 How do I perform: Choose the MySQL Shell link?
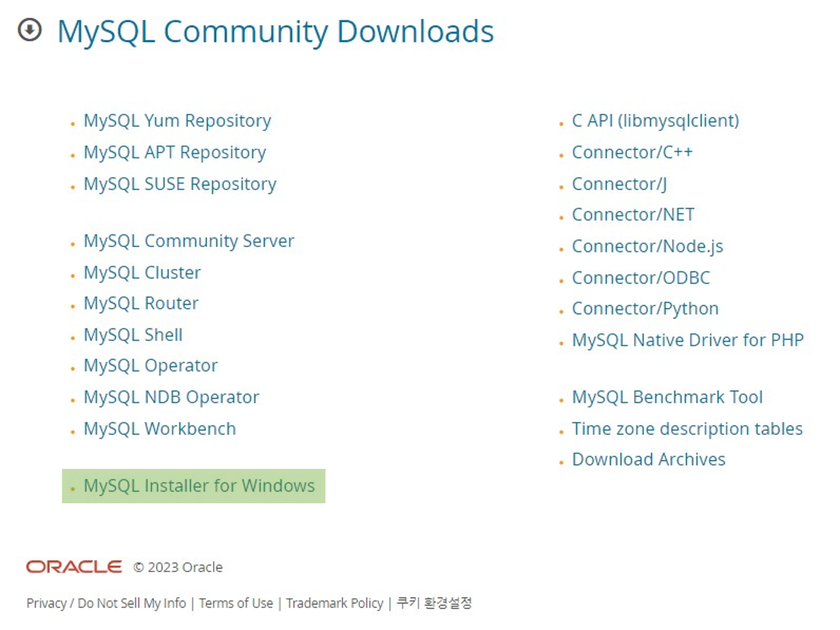click(x=133, y=335)
